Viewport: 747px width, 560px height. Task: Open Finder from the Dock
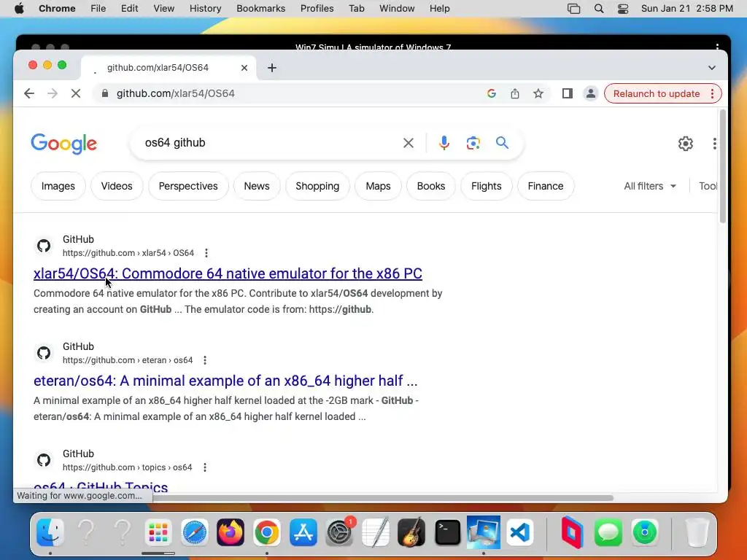click(50, 532)
